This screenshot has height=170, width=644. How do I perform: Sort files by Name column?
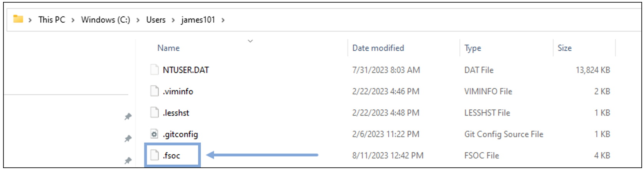[168, 48]
